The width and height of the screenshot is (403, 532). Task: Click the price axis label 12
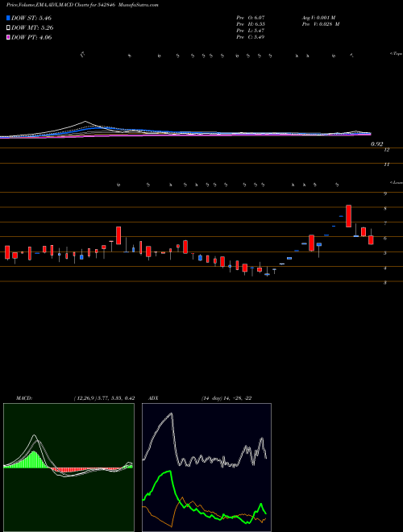pos(386,150)
